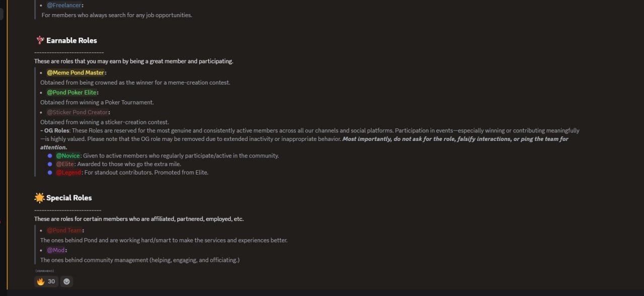644x296 pixels.
Task: Click the @Elite role mention
Action: (x=65, y=164)
